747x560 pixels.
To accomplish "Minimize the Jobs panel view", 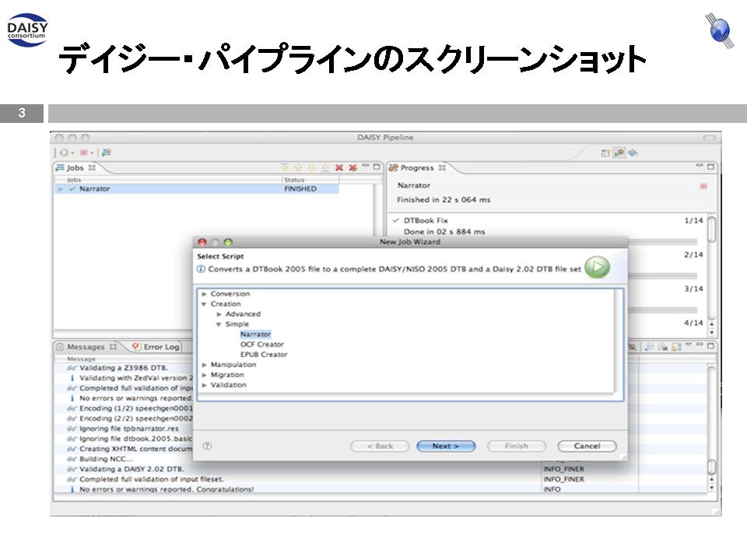I will [366, 166].
